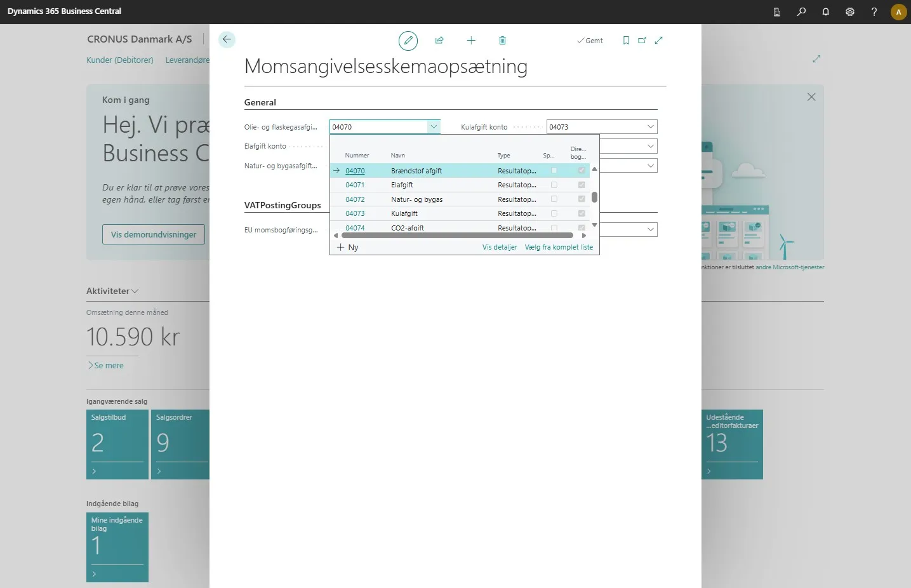
Task: Expand the Aktiviteter chevron
Action: [135, 291]
